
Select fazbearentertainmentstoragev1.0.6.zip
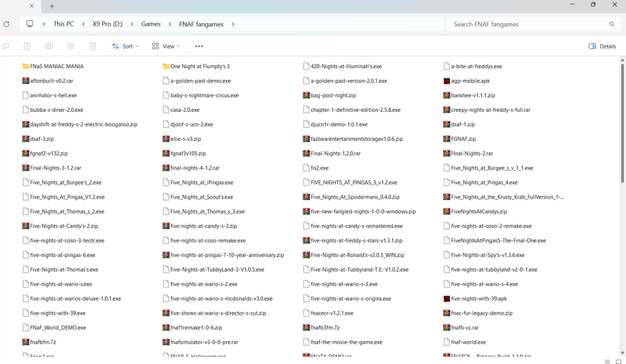tap(353, 139)
